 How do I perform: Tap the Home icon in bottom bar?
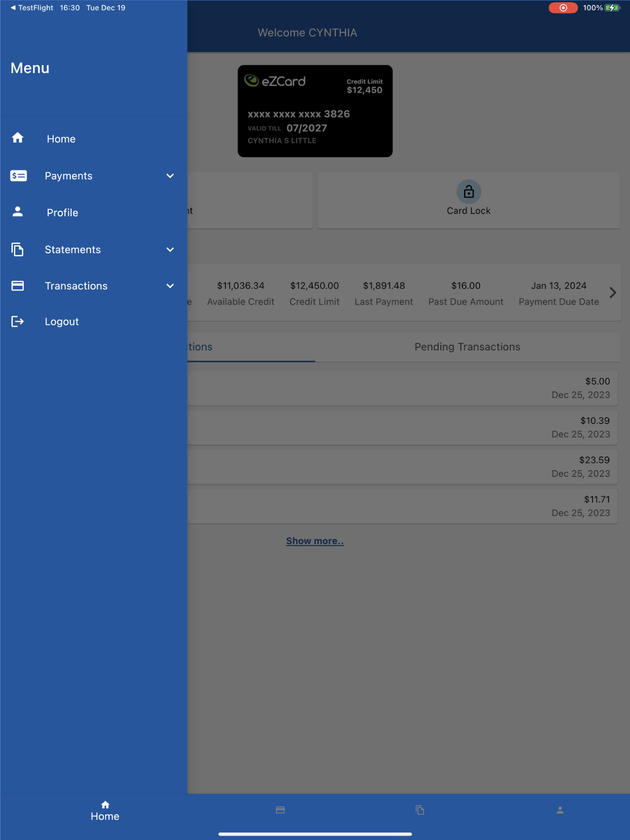pyautogui.click(x=105, y=805)
